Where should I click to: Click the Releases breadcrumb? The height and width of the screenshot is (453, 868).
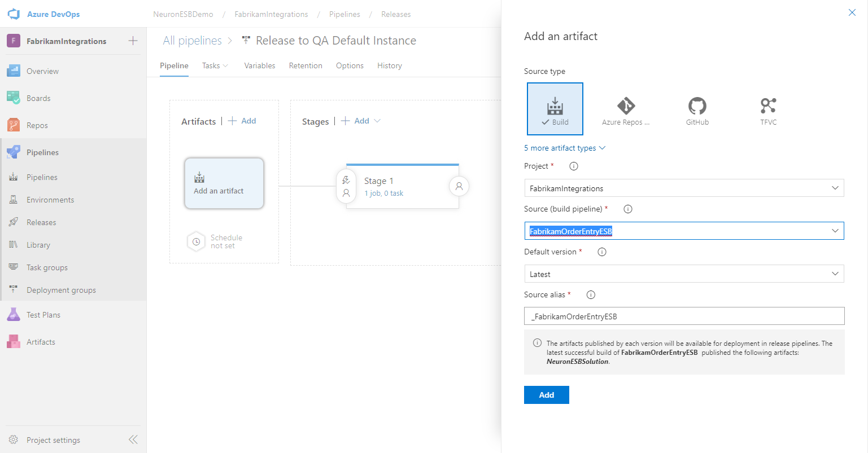(396, 14)
